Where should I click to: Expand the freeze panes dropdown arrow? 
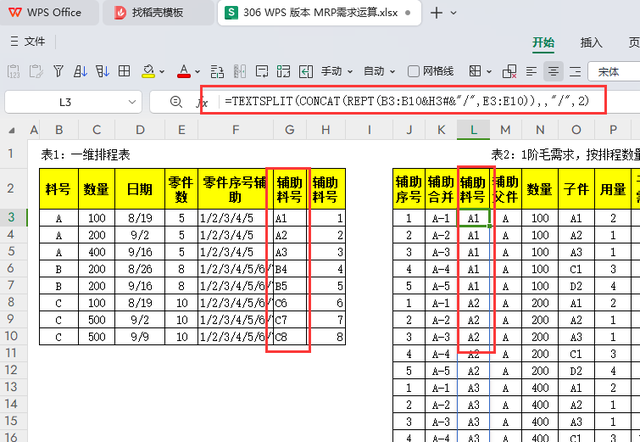pyautogui.click(x=489, y=72)
